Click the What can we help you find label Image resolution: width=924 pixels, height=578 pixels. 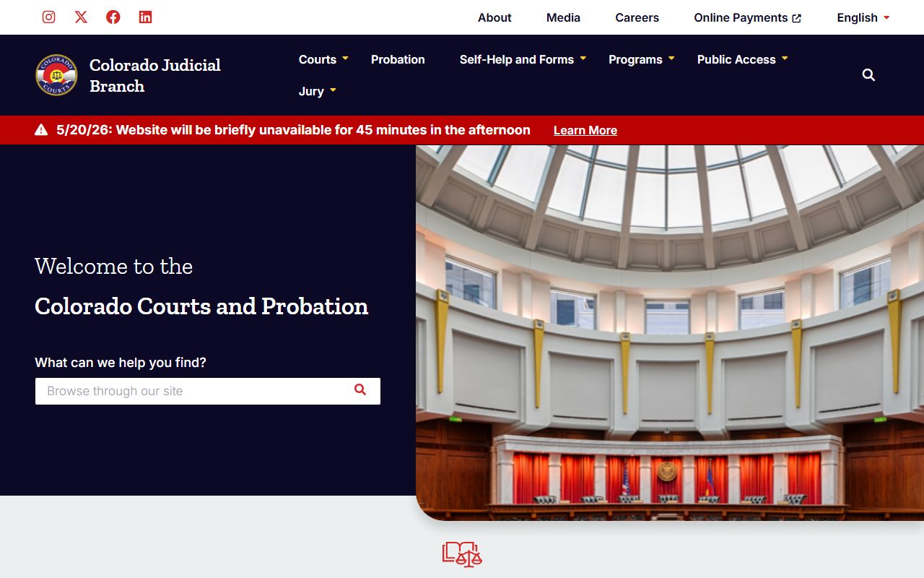121,363
